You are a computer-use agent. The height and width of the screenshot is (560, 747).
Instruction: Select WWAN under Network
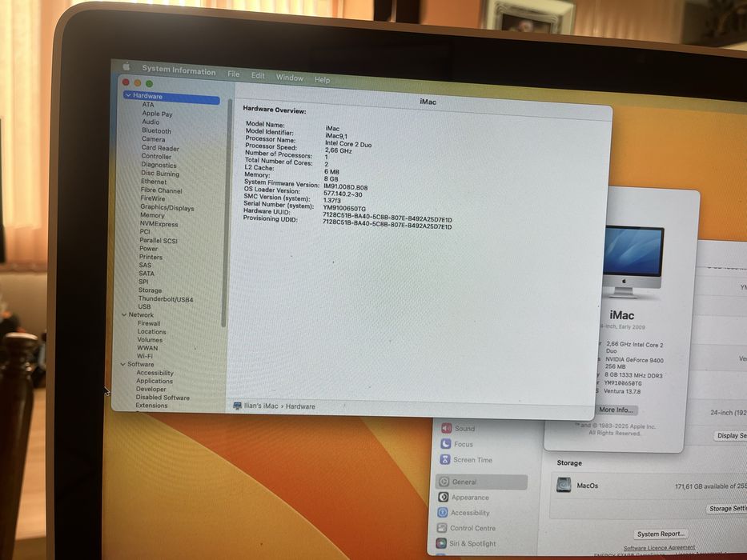click(147, 348)
